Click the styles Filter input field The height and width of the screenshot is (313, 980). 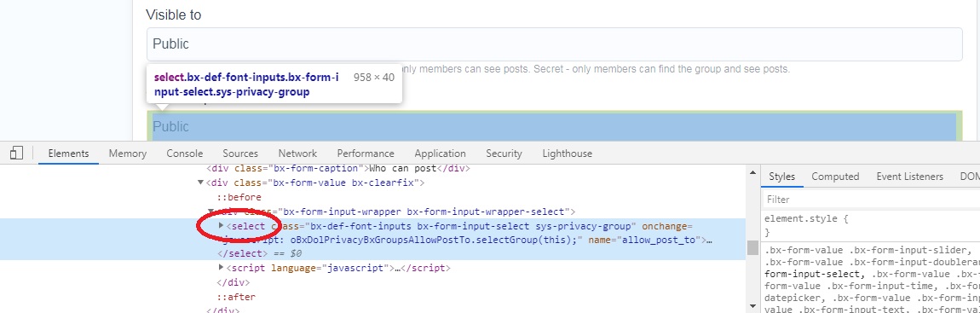click(871, 199)
